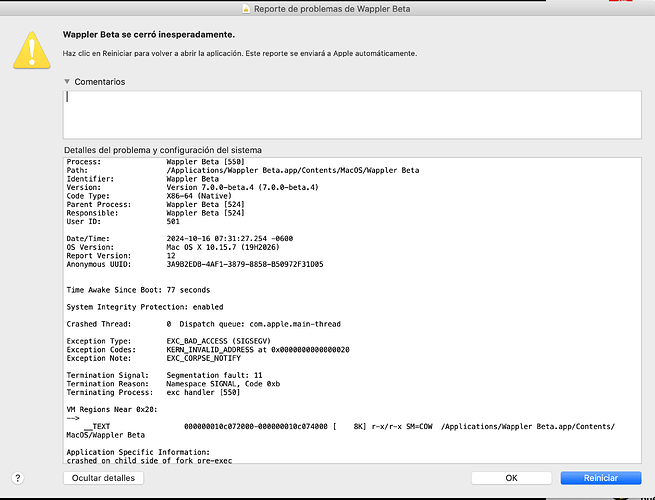Click the 'System Integrity Protection: enabled' line
This screenshot has height=500, width=655.
pos(145,307)
